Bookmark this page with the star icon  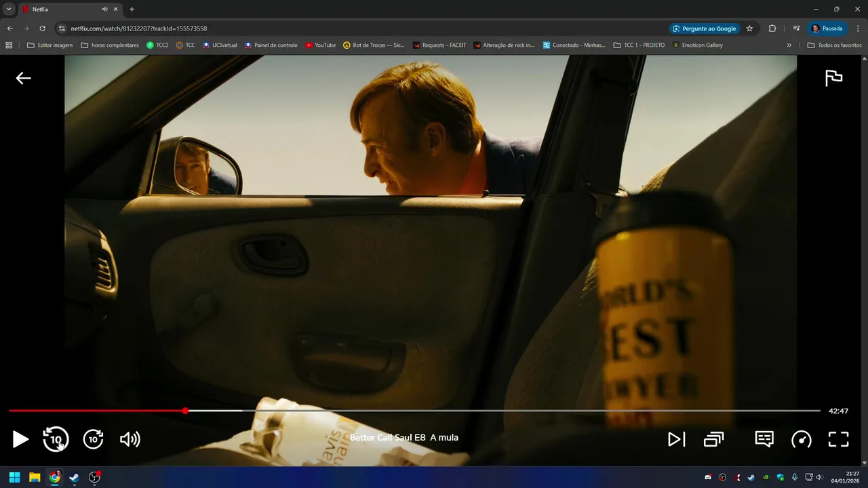coord(749,28)
